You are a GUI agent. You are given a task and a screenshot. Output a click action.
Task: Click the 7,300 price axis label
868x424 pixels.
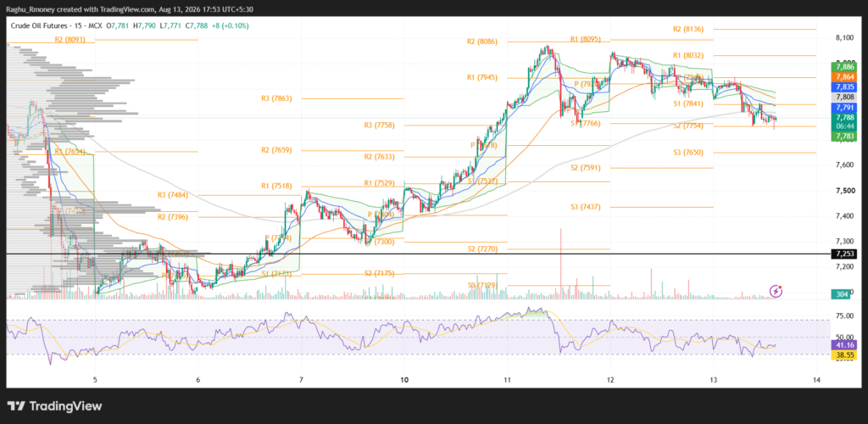[x=845, y=242]
